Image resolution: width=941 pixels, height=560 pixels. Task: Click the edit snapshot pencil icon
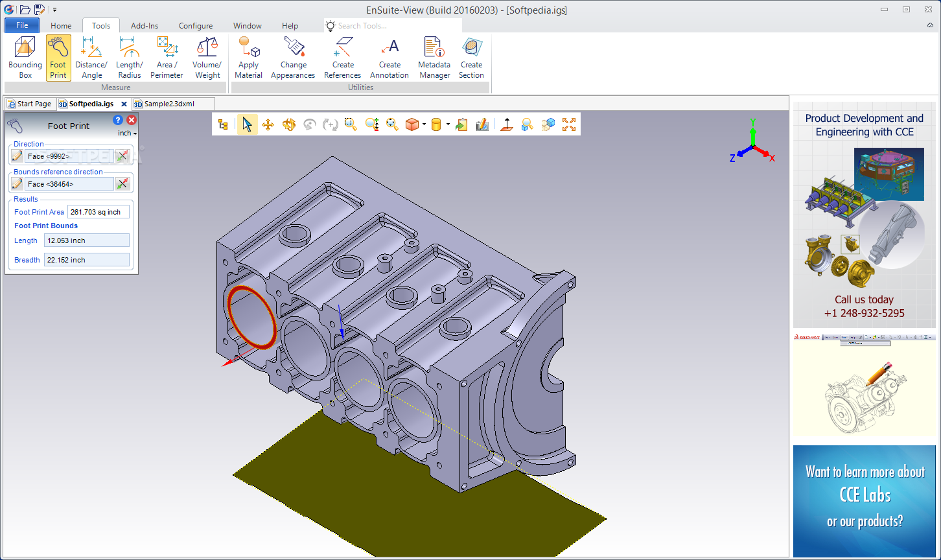click(482, 124)
